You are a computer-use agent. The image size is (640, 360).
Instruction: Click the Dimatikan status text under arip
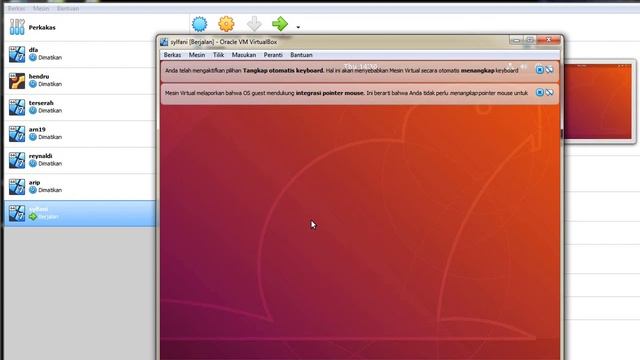(x=50, y=190)
